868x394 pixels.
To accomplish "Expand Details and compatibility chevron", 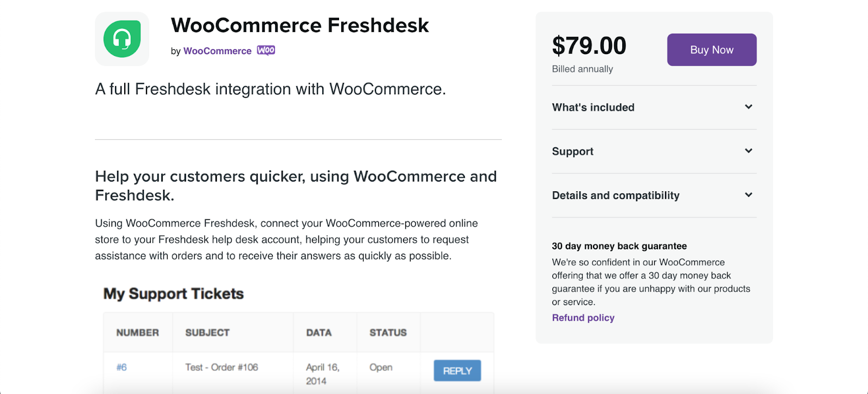I will tap(749, 195).
